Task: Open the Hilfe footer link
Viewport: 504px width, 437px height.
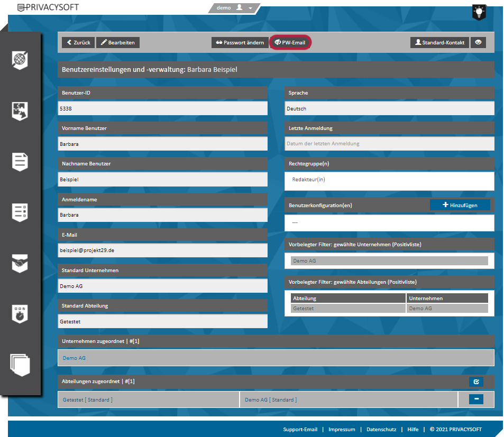Action: (x=413, y=430)
